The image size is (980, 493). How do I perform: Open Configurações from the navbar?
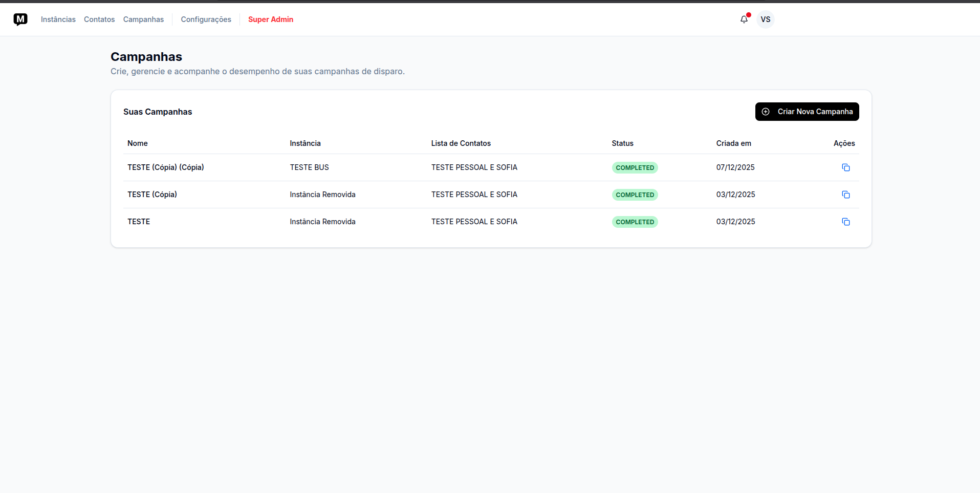tap(206, 19)
